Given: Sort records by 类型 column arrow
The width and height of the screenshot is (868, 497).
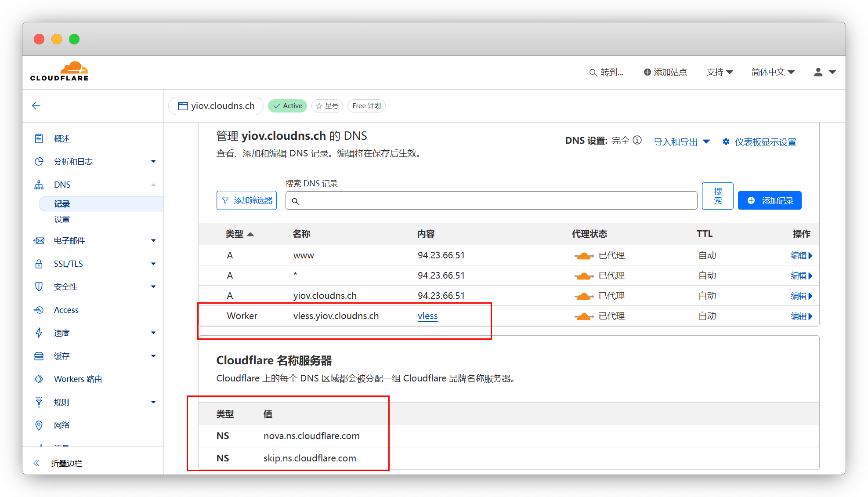Looking at the screenshot, I should [x=250, y=234].
